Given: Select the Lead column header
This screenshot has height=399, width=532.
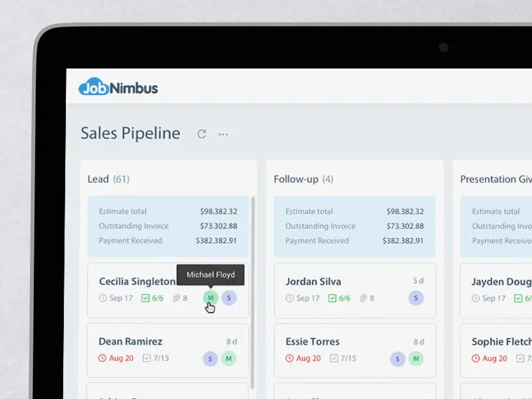Looking at the screenshot, I should (98, 179).
